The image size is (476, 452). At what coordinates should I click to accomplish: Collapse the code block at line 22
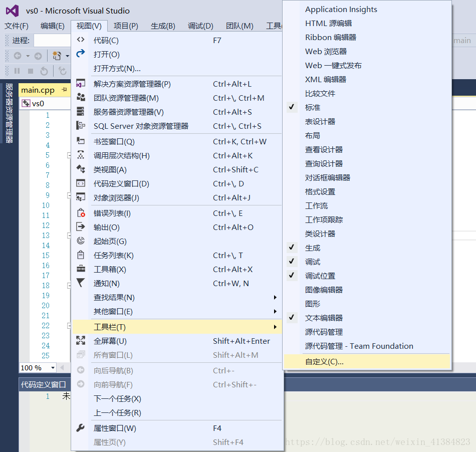pos(69,326)
